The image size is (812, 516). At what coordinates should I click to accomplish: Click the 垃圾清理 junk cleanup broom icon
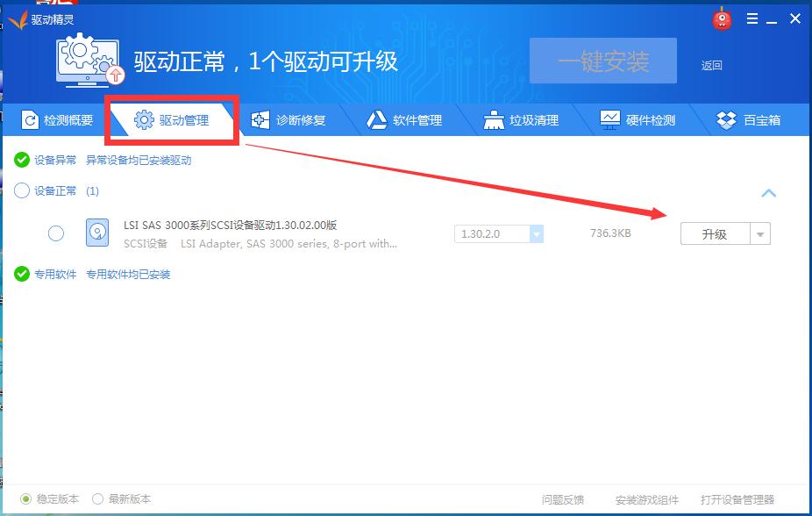pyautogui.click(x=494, y=120)
